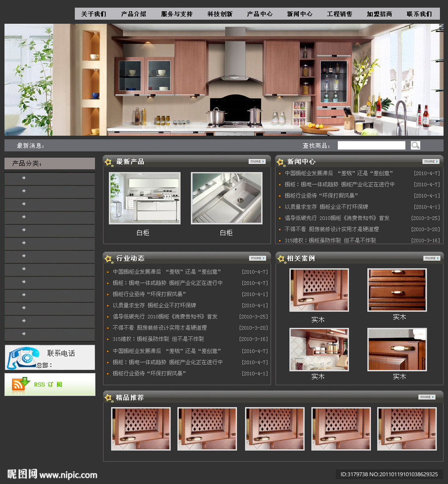The height and width of the screenshot is (484, 448).
Task: Click the search magnifier icon
Action: (415, 145)
